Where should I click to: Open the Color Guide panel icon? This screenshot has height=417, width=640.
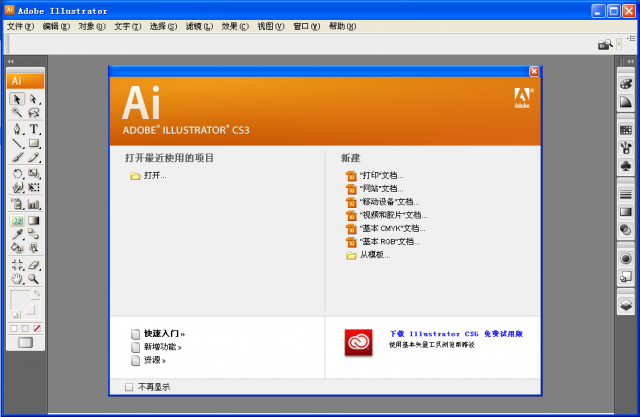point(626,102)
